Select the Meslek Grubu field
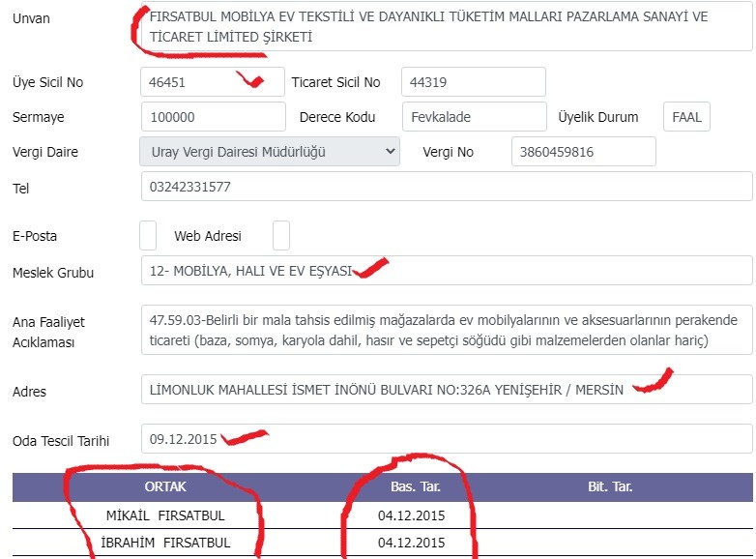The image size is (756, 559). point(447,271)
